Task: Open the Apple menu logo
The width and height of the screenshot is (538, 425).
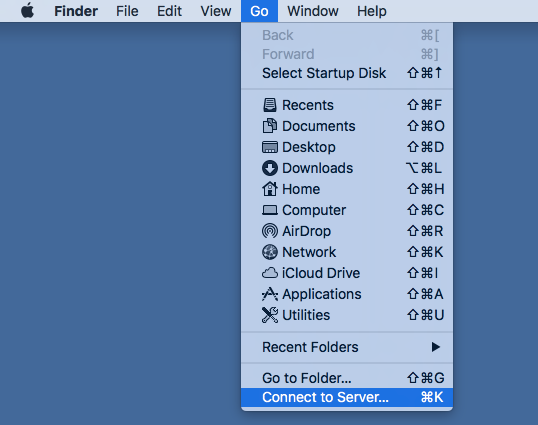Action: click(27, 11)
